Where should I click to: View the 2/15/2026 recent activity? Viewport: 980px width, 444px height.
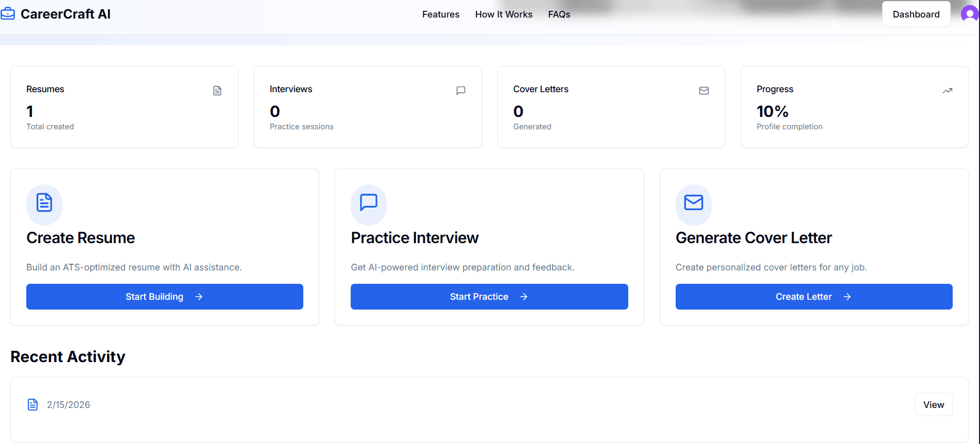934,405
